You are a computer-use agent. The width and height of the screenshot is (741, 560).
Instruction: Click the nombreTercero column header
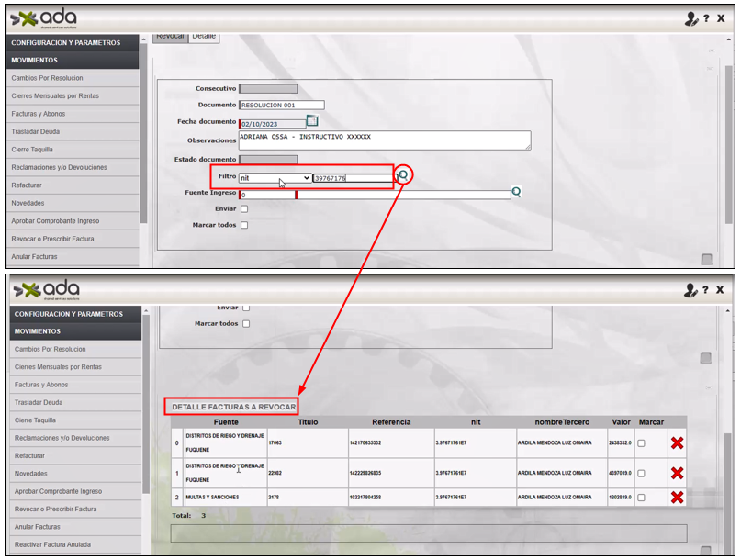point(562,422)
